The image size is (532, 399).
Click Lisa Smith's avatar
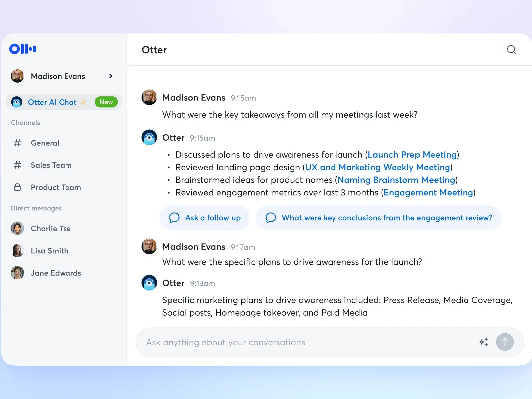click(17, 251)
